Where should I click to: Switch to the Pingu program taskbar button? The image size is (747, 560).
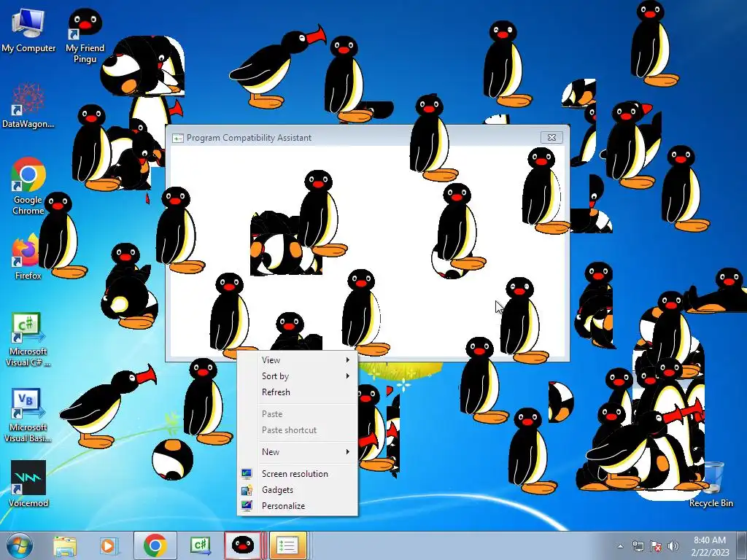[243, 545]
